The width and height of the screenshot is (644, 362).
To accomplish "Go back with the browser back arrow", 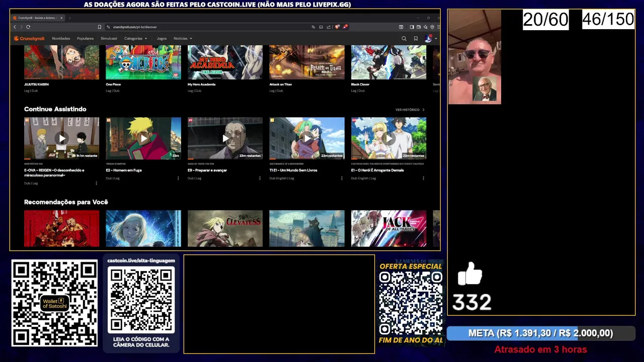I will click(x=15, y=27).
